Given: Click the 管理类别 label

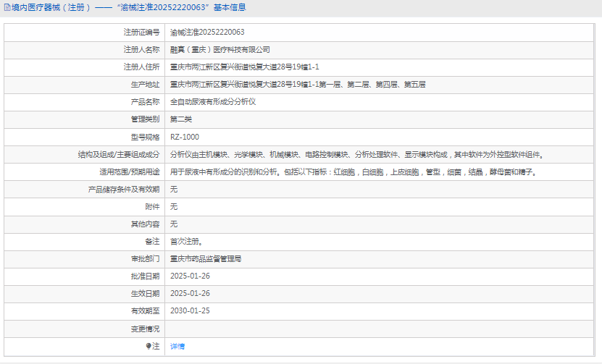Looking at the screenshot, I should tap(145, 119).
